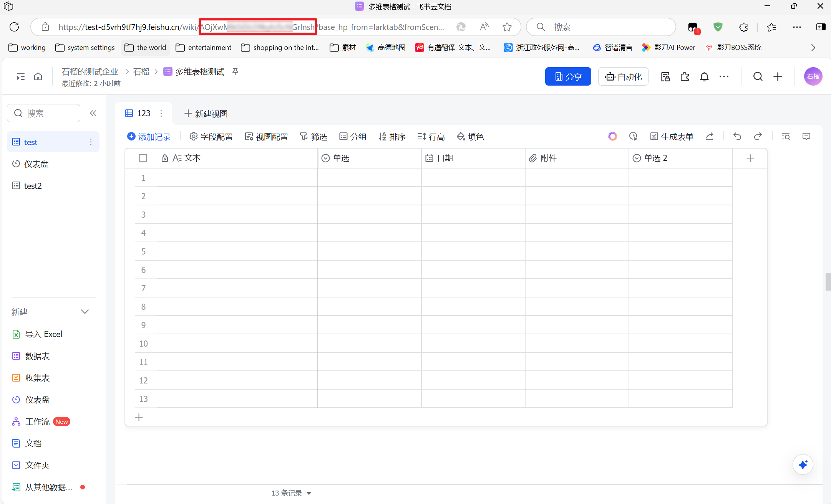Click the blue 分享 button
831x504 pixels.
pos(568,77)
